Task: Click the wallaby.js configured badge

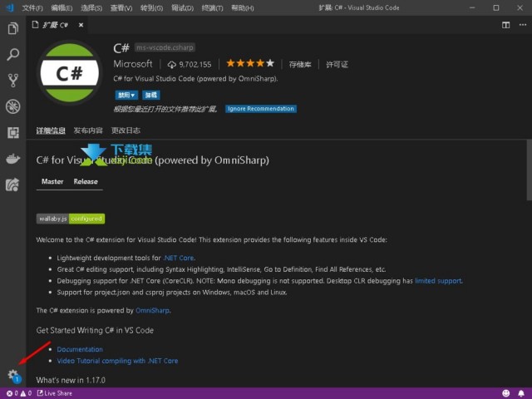Action: [71, 219]
